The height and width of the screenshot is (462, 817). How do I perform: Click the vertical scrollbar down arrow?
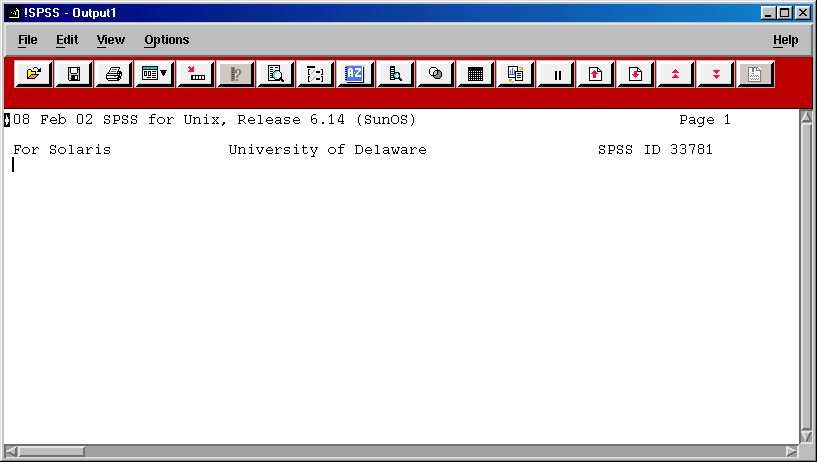pos(807,435)
